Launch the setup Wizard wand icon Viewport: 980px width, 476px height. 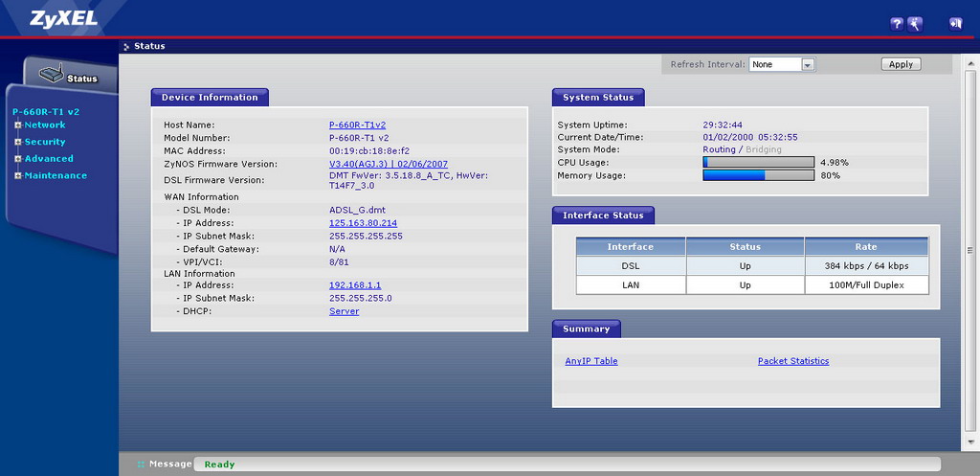tap(915, 24)
